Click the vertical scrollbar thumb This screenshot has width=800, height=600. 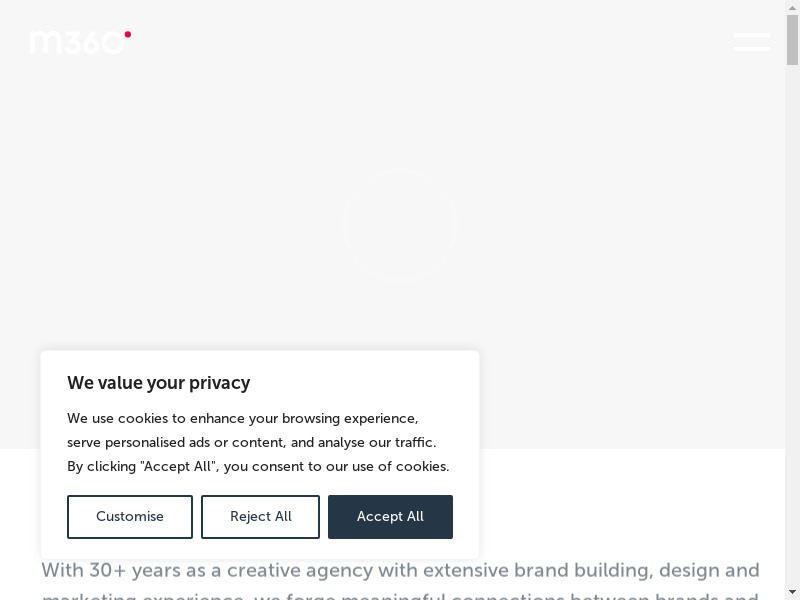pos(792,40)
